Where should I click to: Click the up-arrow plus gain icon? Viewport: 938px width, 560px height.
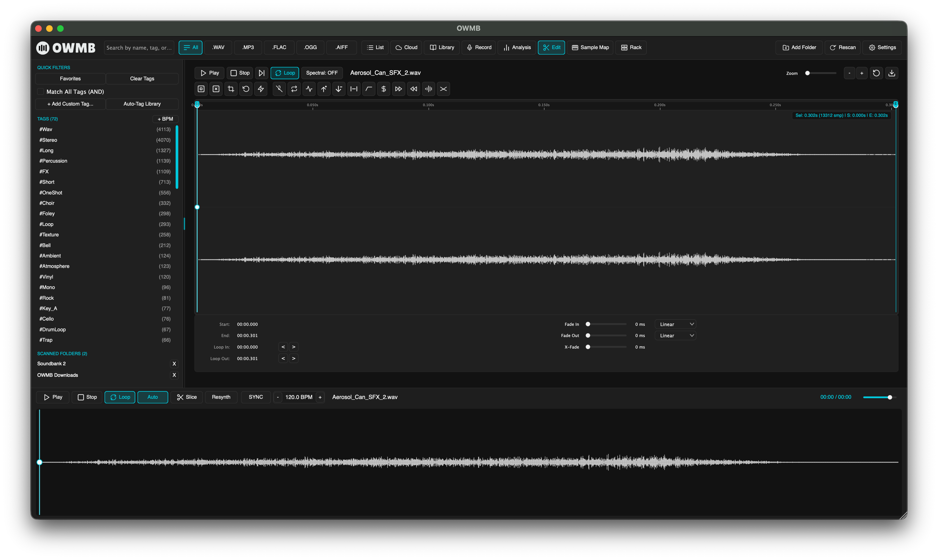click(324, 89)
